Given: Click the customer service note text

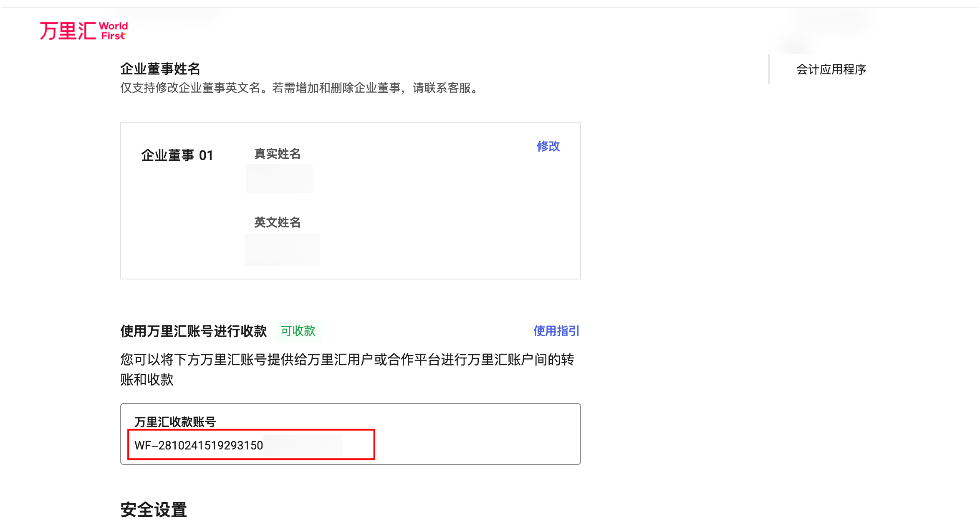Looking at the screenshot, I should click(298, 88).
